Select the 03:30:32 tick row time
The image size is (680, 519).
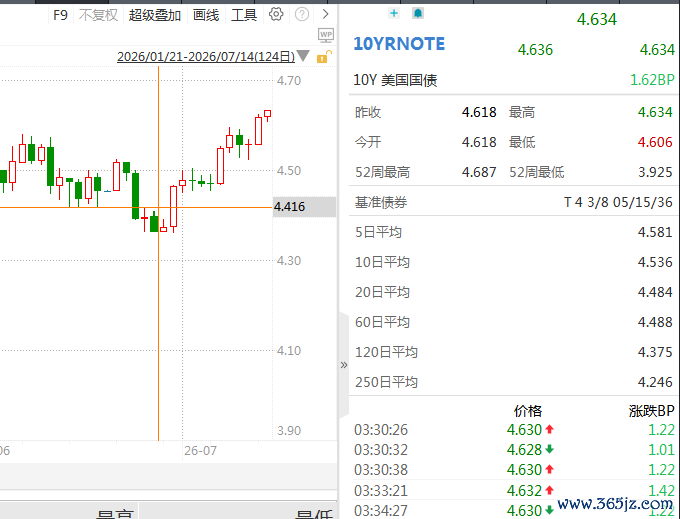[381, 450]
